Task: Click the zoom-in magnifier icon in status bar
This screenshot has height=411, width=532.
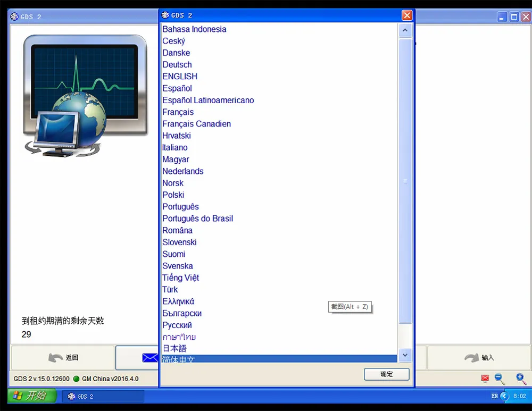Action: tap(520, 378)
